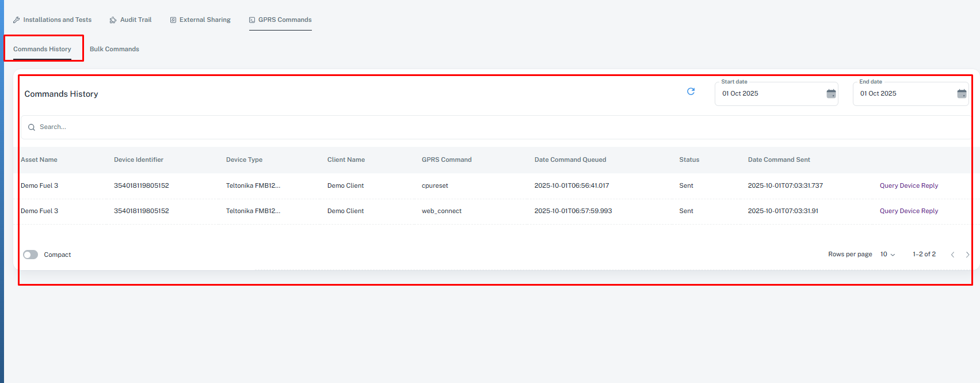This screenshot has height=383, width=980.
Task: Open the End date calendar icon
Action: 962,94
